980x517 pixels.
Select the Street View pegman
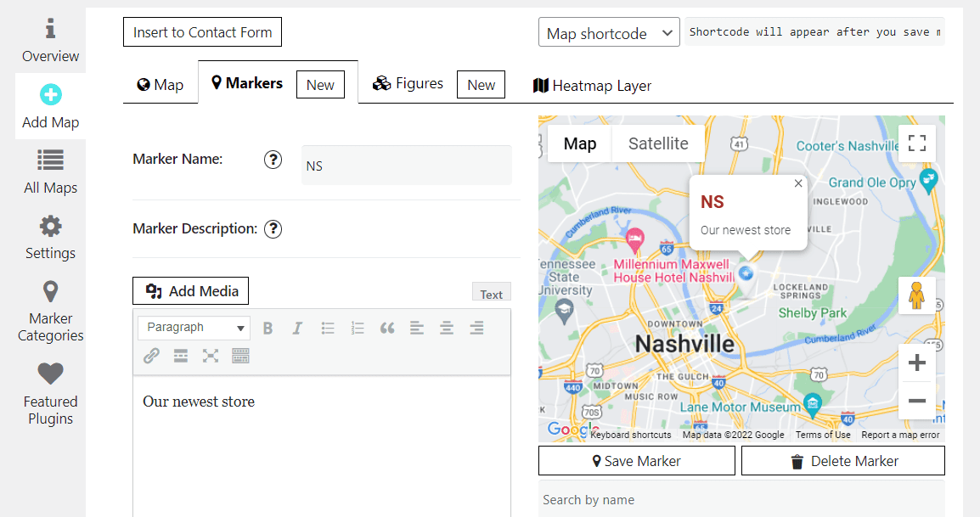point(917,295)
